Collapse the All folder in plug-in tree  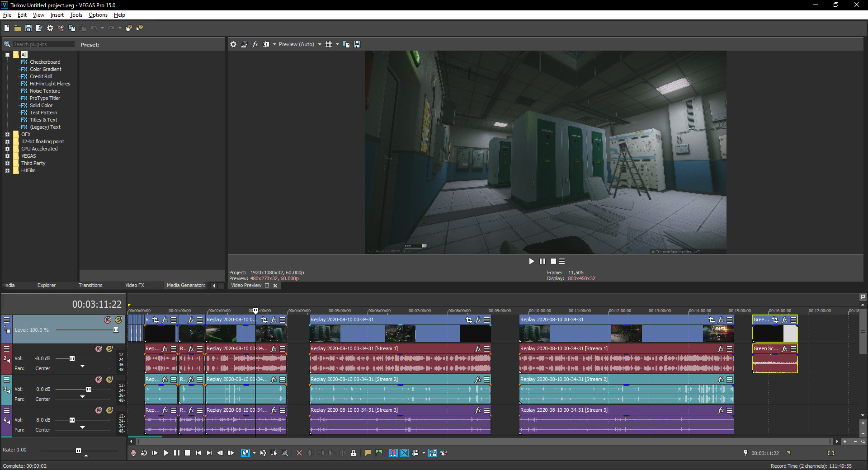[7, 55]
